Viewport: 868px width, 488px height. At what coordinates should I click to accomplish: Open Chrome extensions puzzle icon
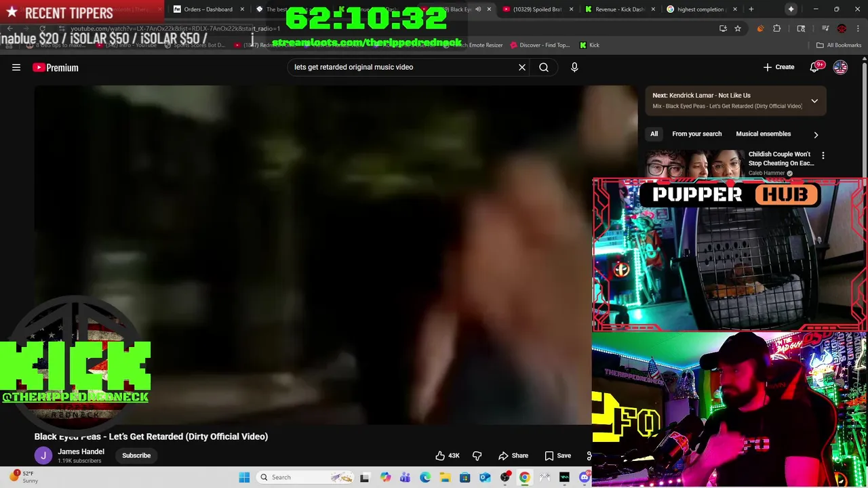(x=777, y=28)
